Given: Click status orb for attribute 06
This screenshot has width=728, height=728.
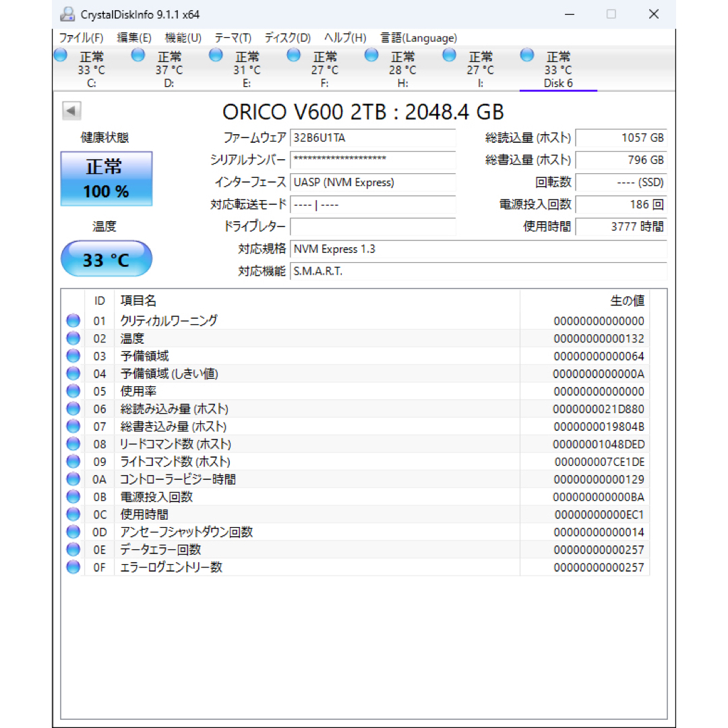Looking at the screenshot, I should (73, 408).
